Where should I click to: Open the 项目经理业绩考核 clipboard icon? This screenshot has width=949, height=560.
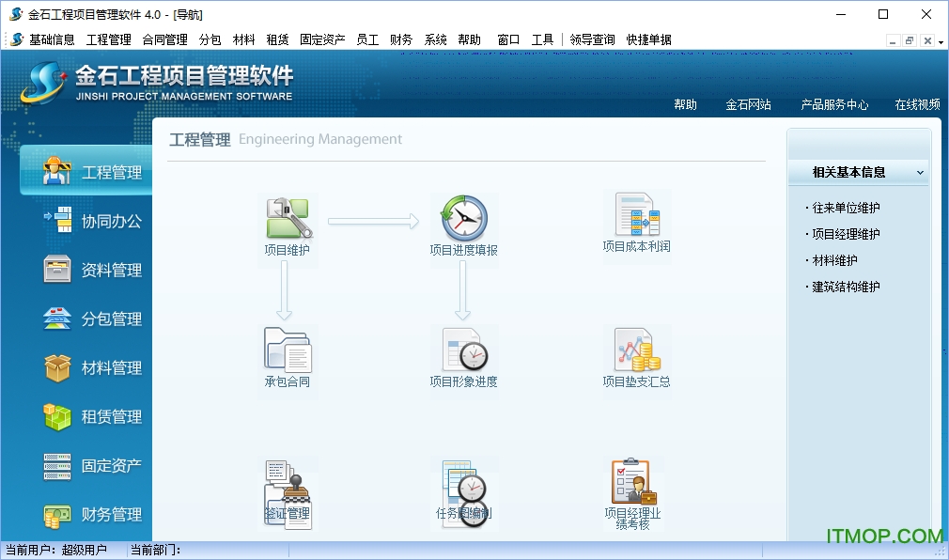click(632, 484)
